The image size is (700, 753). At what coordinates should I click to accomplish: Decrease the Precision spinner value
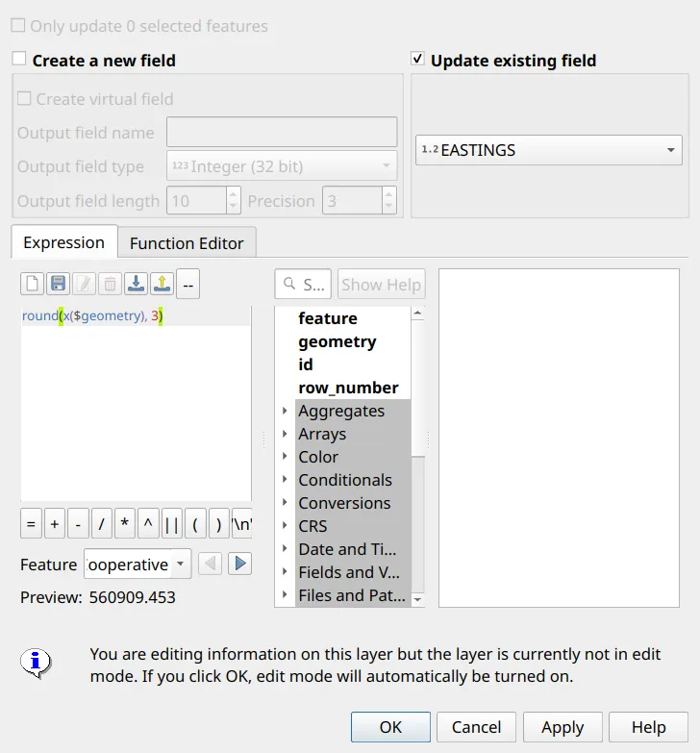[388, 207]
